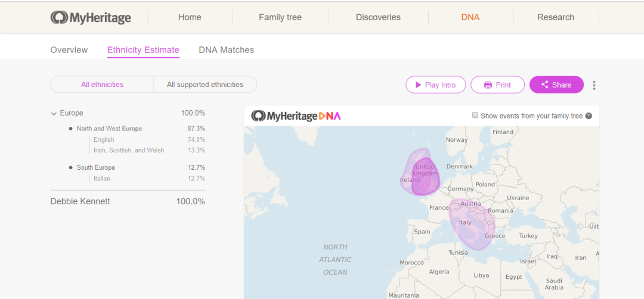
Task: Open the three-dot more options menu
Action: (594, 85)
